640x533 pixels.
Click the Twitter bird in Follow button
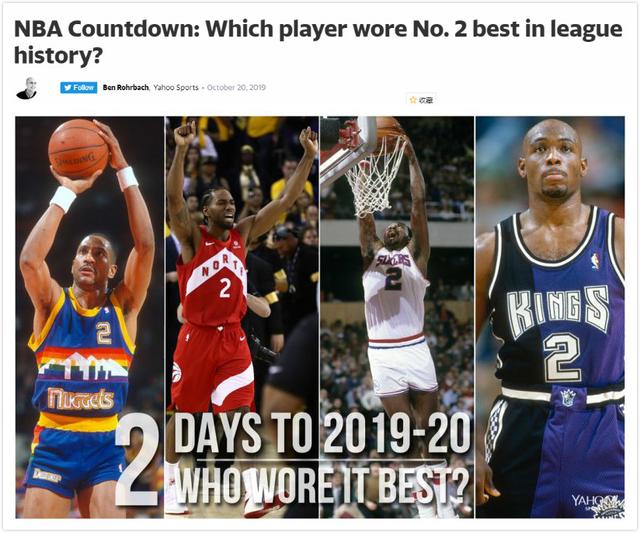[68, 87]
